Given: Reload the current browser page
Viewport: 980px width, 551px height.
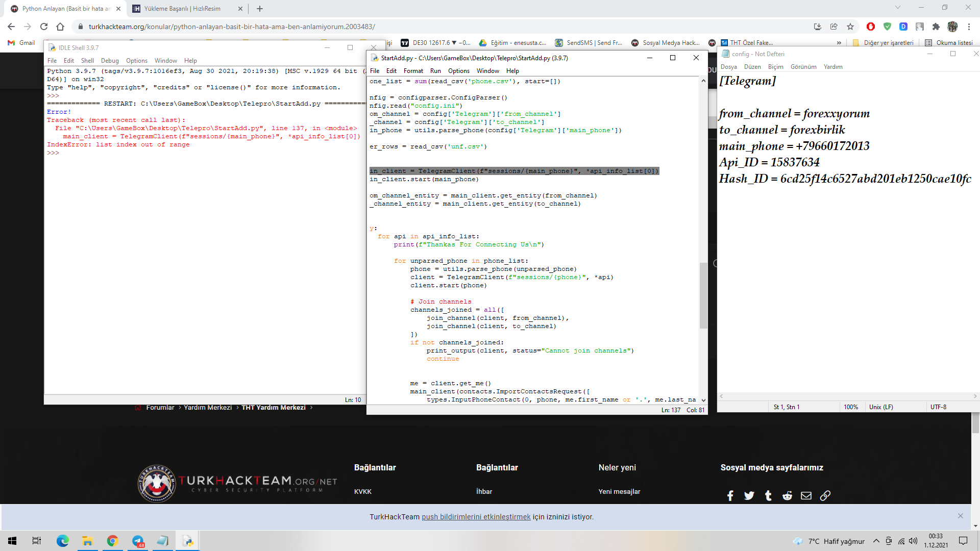Looking at the screenshot, I should click(44, 27).
